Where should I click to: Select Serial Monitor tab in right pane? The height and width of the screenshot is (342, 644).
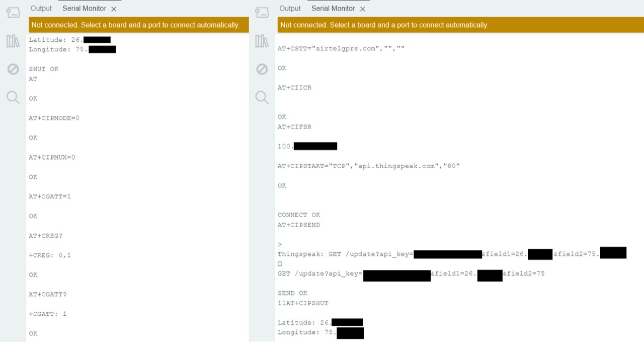[333, 9]
